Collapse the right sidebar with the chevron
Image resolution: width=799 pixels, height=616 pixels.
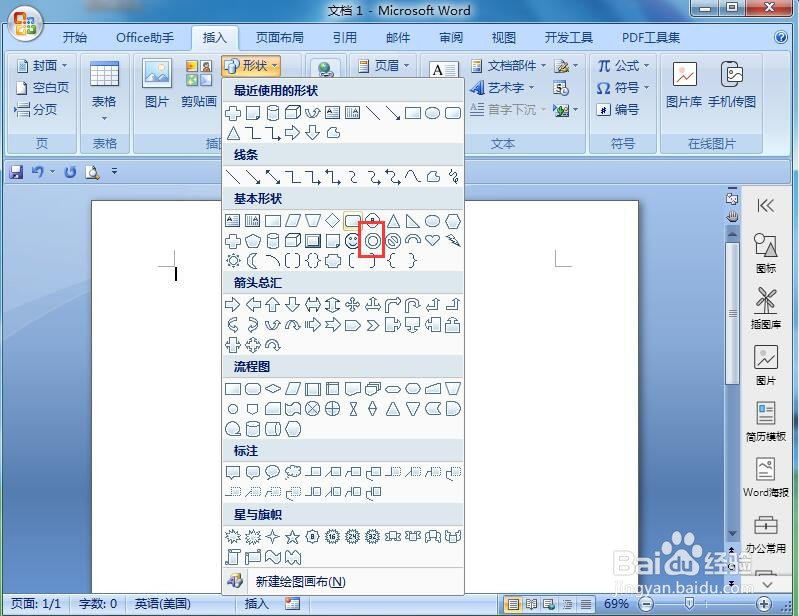765,206
